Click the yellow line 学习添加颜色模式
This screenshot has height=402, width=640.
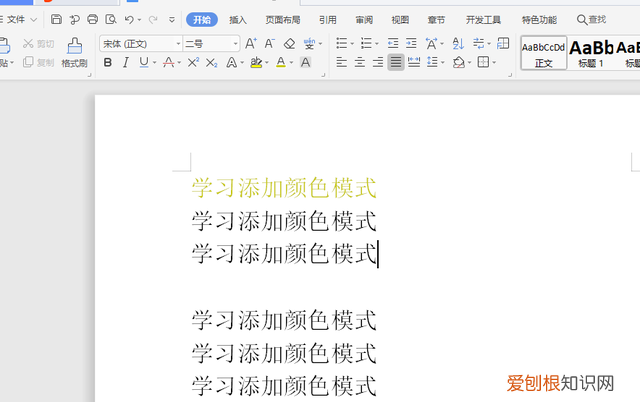tap(284, 188)
